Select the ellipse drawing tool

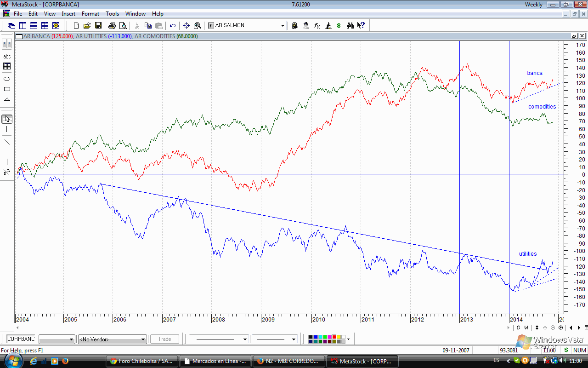[7, 79]
